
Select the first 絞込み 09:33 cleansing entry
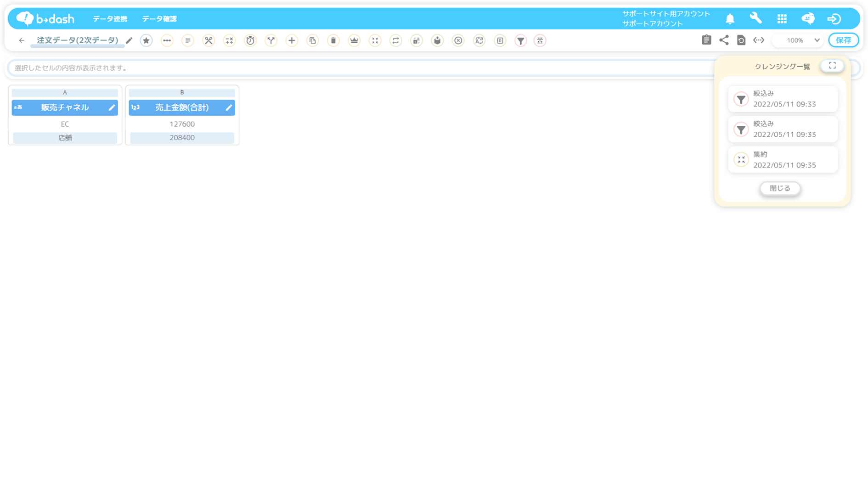click(783, 99)
